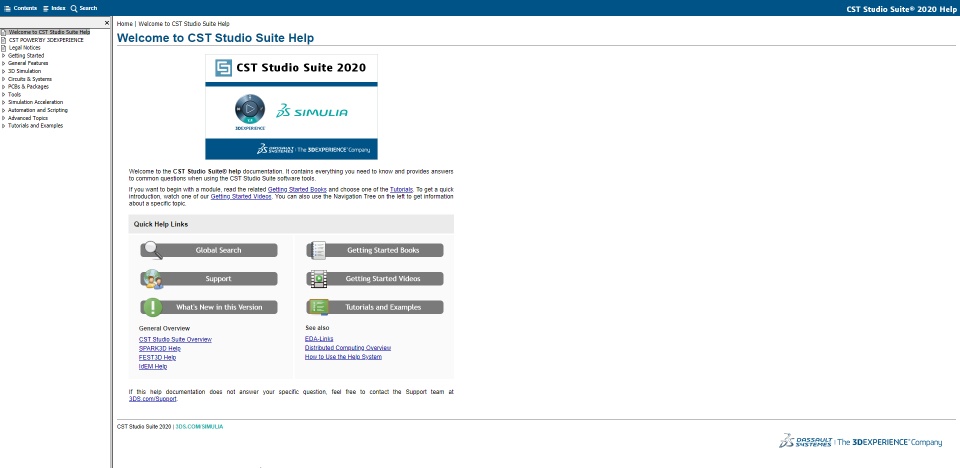Expand the Circuits & Systems tree node
The height and width of the screenshot is (468, 960).
[4, 79]
